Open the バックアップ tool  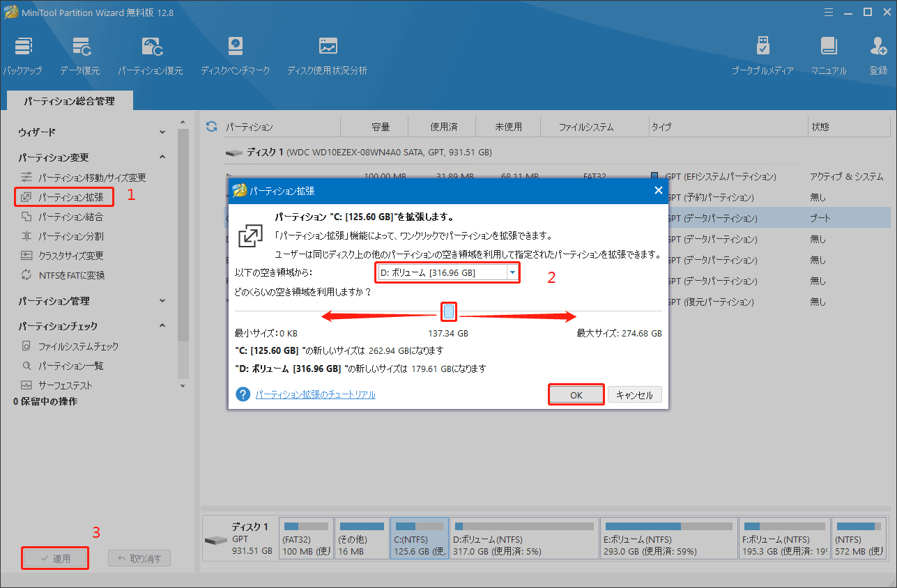[x=22, y=56]
